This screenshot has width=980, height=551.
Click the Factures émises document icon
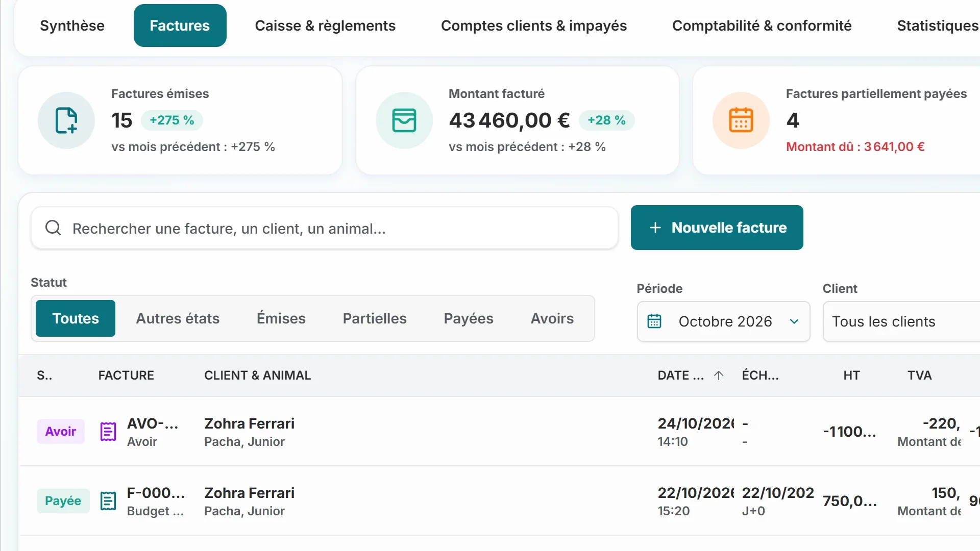(x=66, y=120)
